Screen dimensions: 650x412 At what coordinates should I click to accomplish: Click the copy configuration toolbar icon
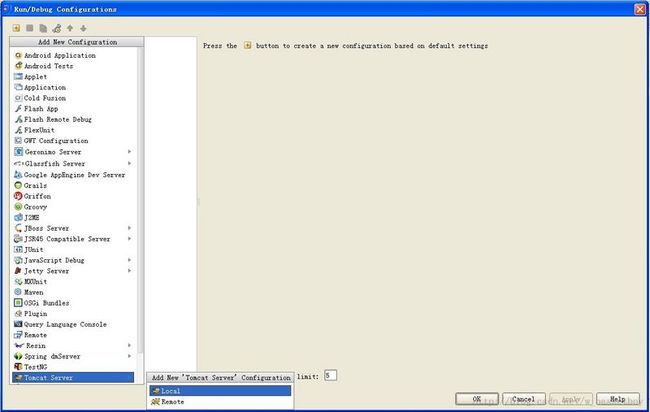click(43, 28)
